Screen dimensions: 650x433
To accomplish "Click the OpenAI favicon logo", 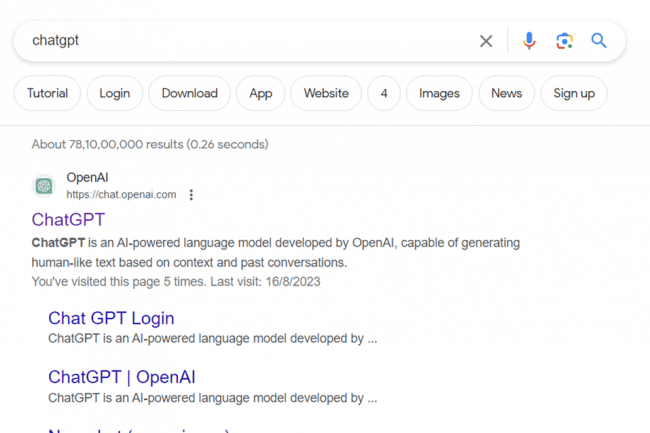I will 43,186.
